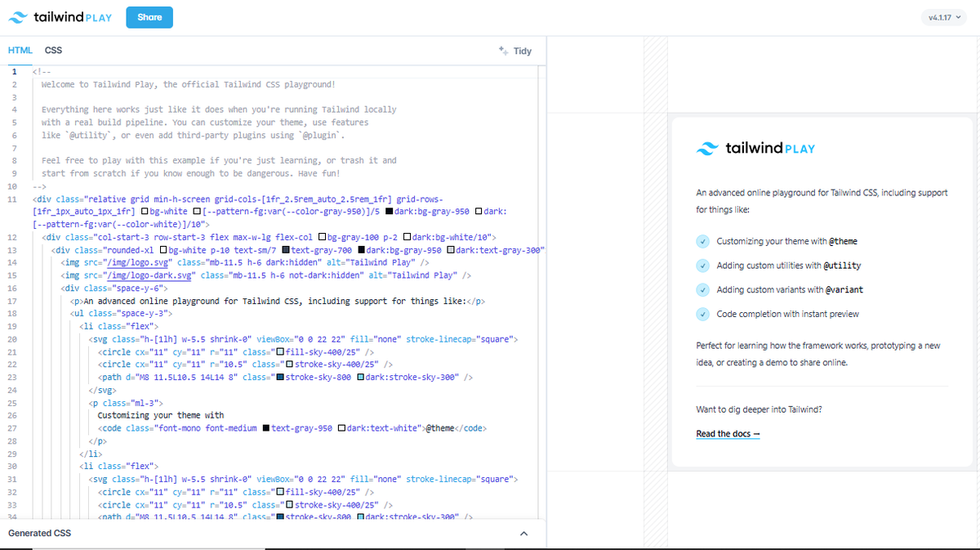980x550 pixels.
Task: Click the dark:bg-white/10 swatch on line 12
Action: pos(407,237)
